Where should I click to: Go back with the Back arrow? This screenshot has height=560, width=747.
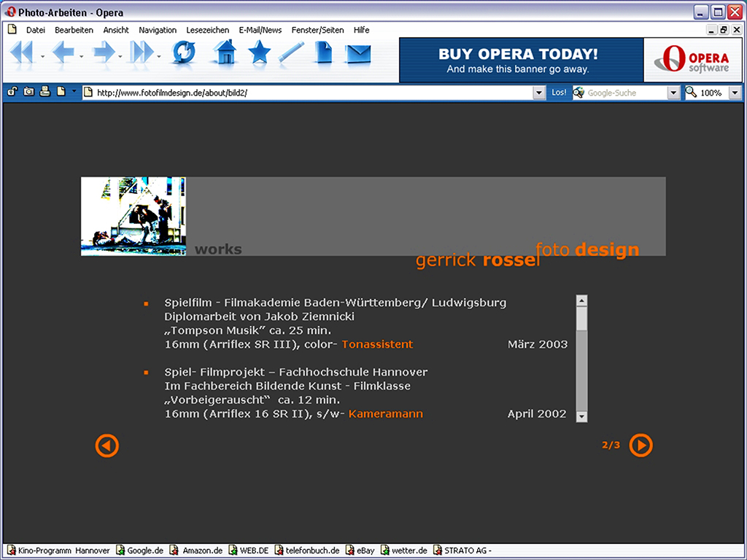[63, 52]
